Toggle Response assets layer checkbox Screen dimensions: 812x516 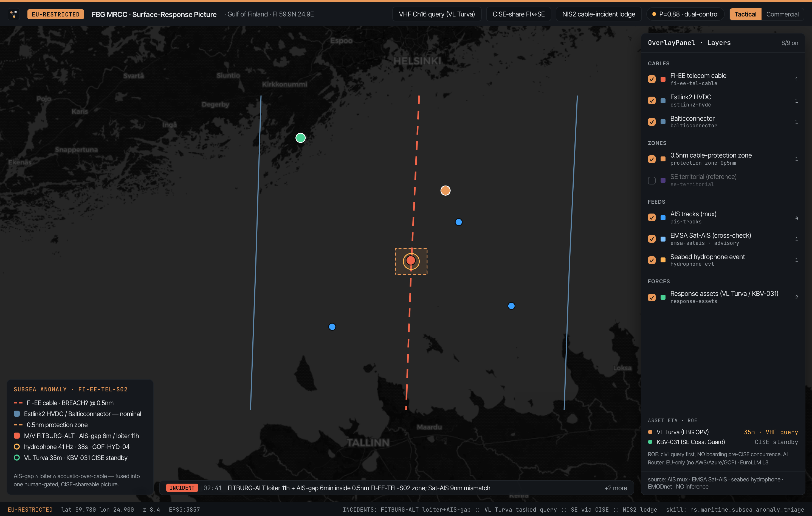[x=652, y=297]
